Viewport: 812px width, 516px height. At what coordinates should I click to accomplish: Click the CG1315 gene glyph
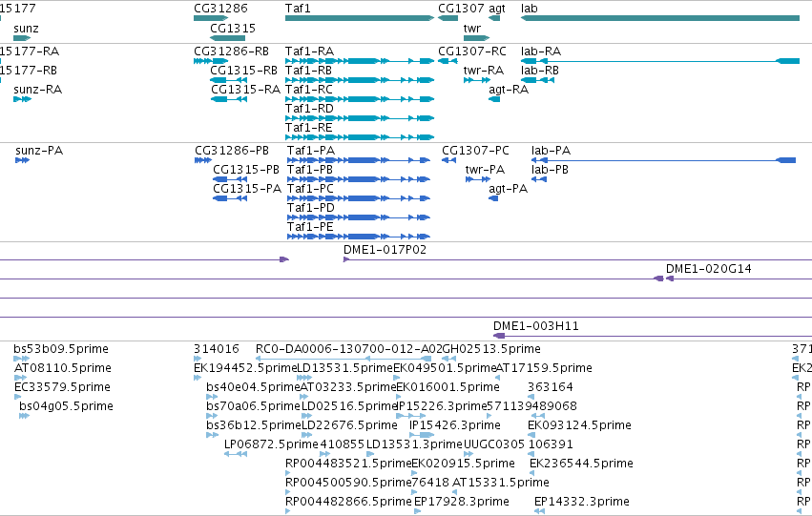pyautogui.click(x=228, y=38)
